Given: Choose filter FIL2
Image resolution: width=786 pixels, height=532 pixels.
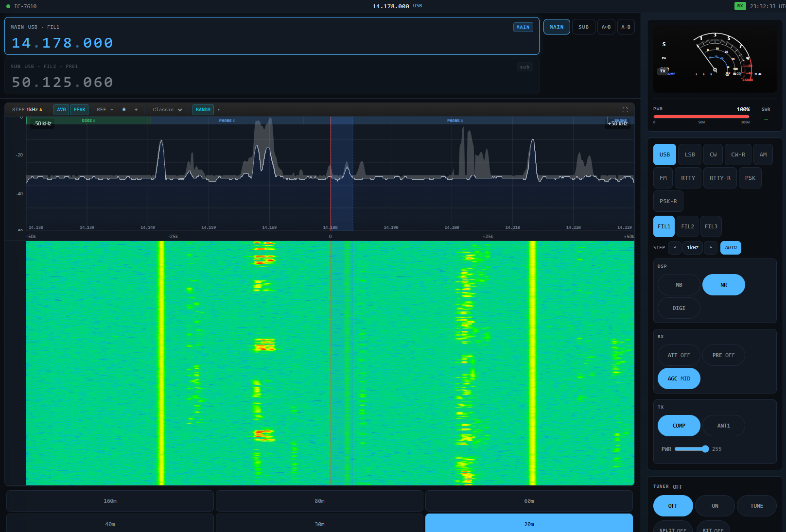Looking at the screenshot, I should pos(687,226).
